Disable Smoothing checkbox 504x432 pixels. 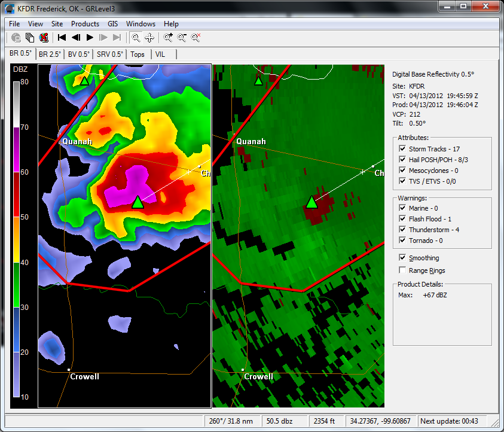coord(402,258)
